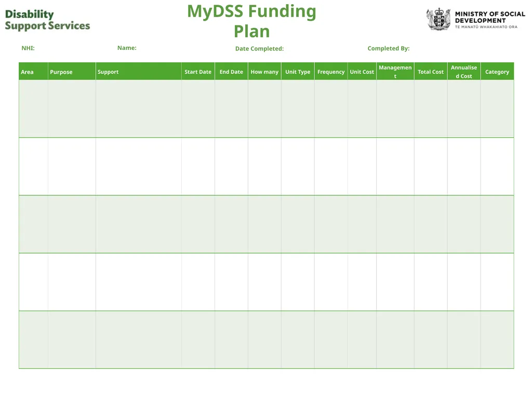Select the Unit Type column header

(298, 71)
